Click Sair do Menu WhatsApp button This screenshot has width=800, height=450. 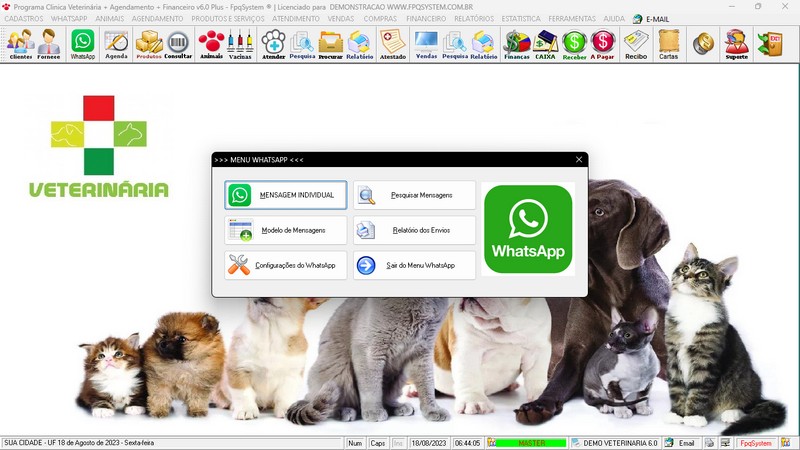(x=414, y=265)
